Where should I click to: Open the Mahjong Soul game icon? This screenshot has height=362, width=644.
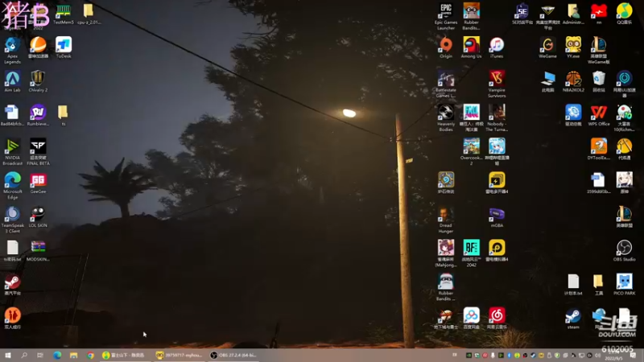click(446, 253)
